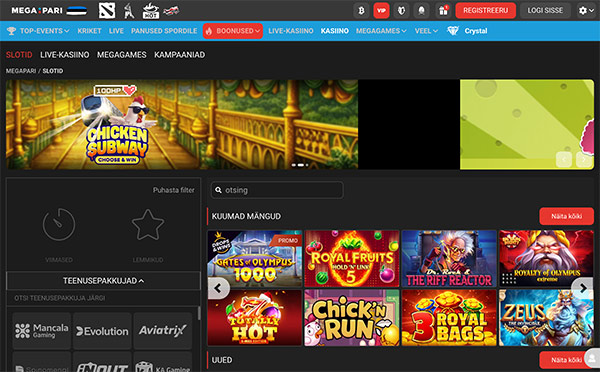The image size is (600, 372).
Task: Click Näita kõiki for Uued
Action: [566, 360]
